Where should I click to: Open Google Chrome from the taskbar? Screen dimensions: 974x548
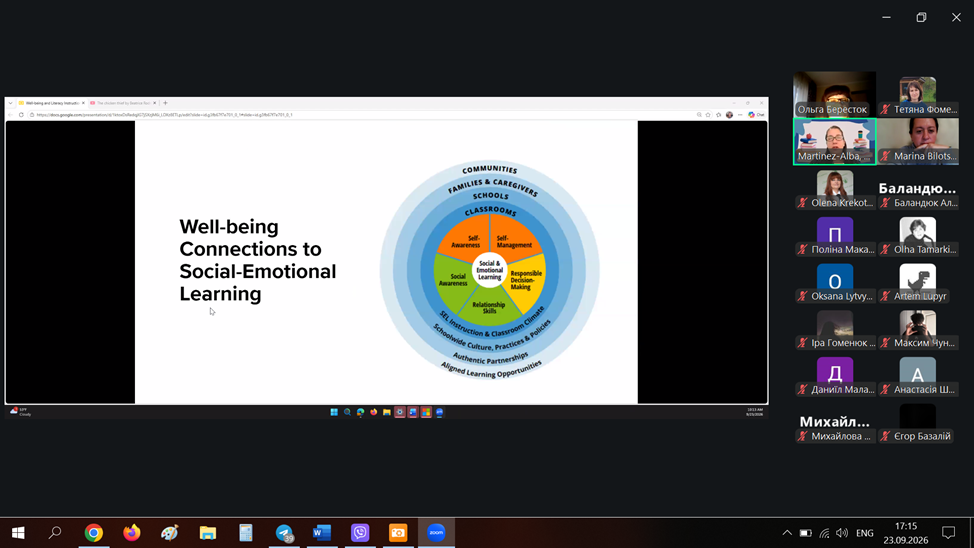pos(94,532)
